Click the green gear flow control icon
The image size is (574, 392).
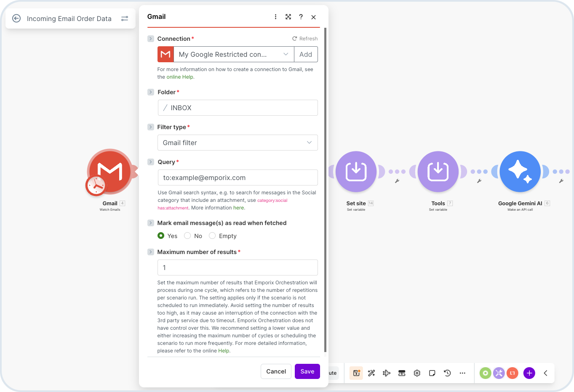[486, 373]
